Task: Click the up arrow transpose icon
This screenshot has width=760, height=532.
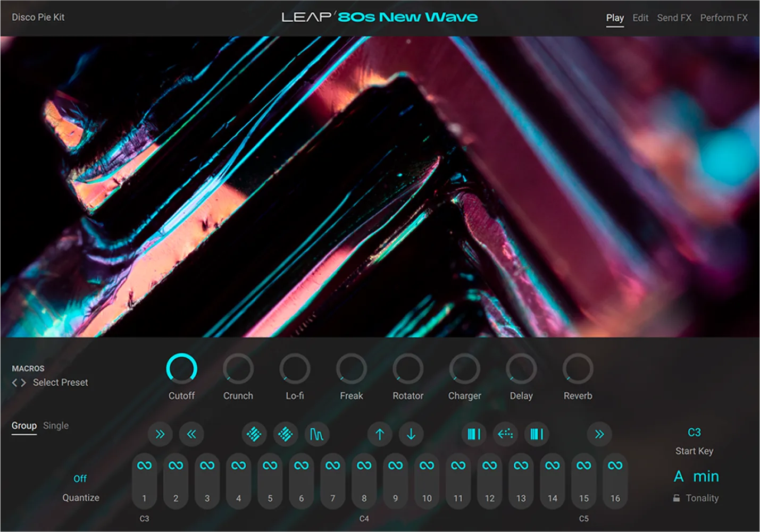Action: coord(380,434)
